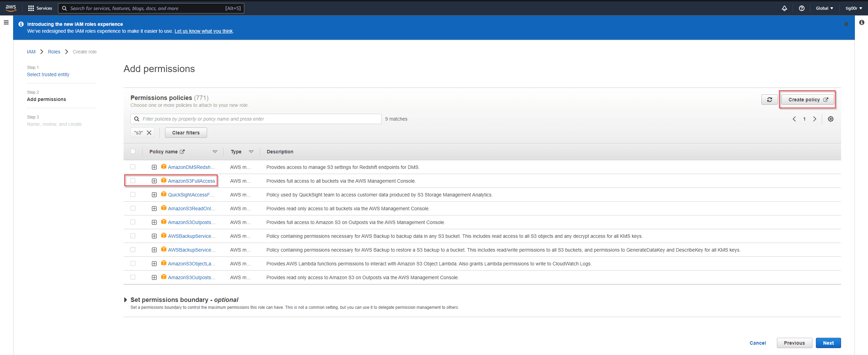
Task: Return to Step 1 Select trusted entity
Action: (x=48, y=74)
